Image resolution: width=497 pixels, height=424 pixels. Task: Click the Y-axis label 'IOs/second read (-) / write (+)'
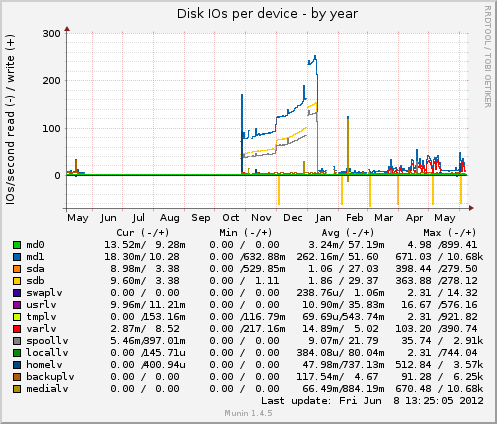[x=10, y=120]
